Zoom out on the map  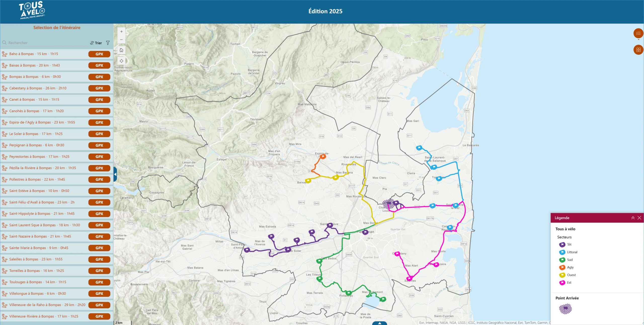click(121, 40)
